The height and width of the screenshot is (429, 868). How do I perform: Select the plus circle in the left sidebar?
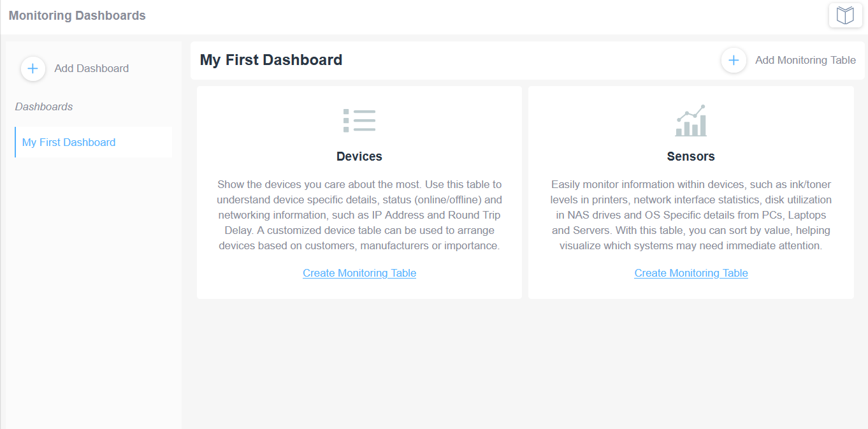tap(33, 68)
